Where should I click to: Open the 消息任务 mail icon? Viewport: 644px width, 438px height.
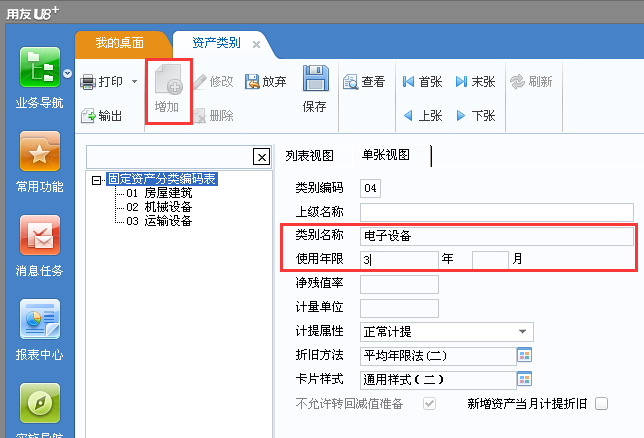[x=40, y=235]
